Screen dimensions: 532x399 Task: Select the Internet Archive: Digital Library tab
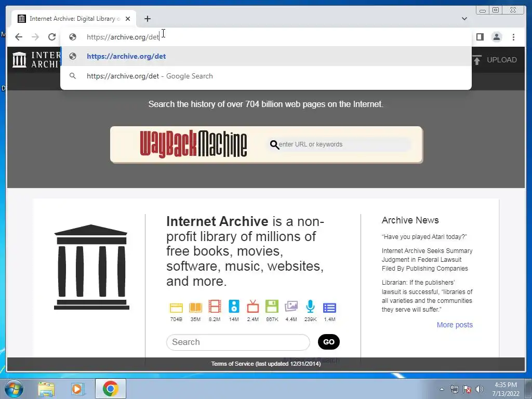click(74, 19)
